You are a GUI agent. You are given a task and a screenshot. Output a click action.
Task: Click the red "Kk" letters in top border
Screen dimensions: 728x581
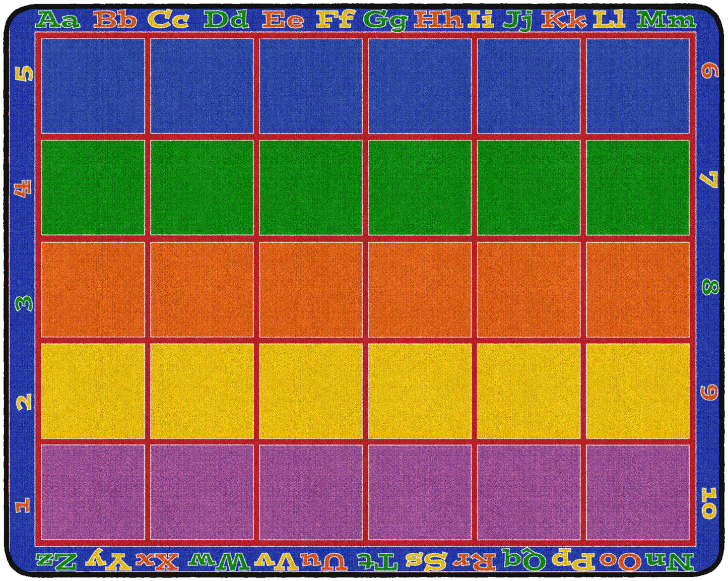[x=564, y=21]
